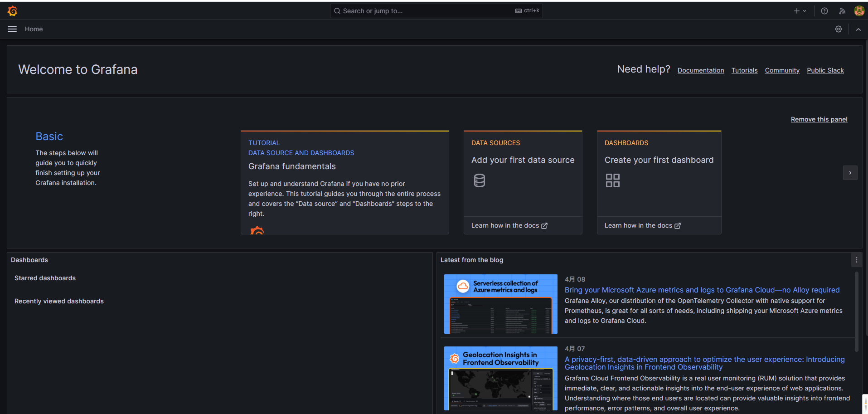The height and width of the screenshot is (414, 868).
Task: Expand the plus New dropdown
Action: pyautogui.click(x=800, y=11)
